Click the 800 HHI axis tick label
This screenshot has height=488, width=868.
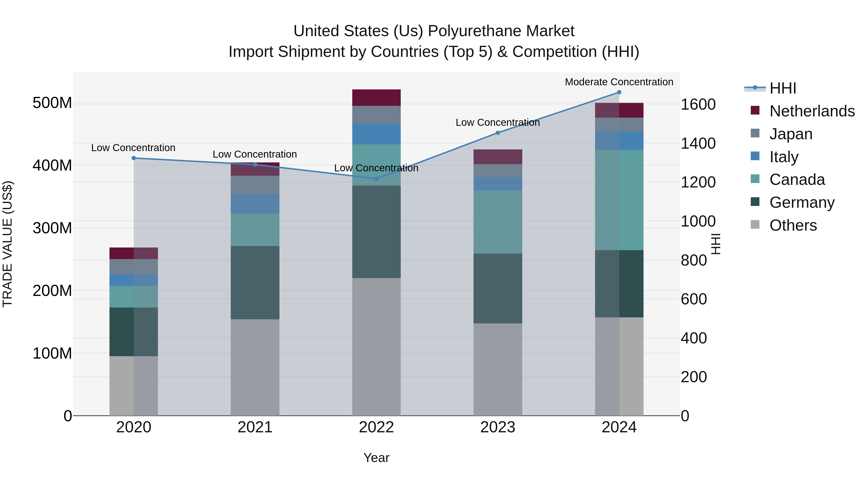click(694, 260)
